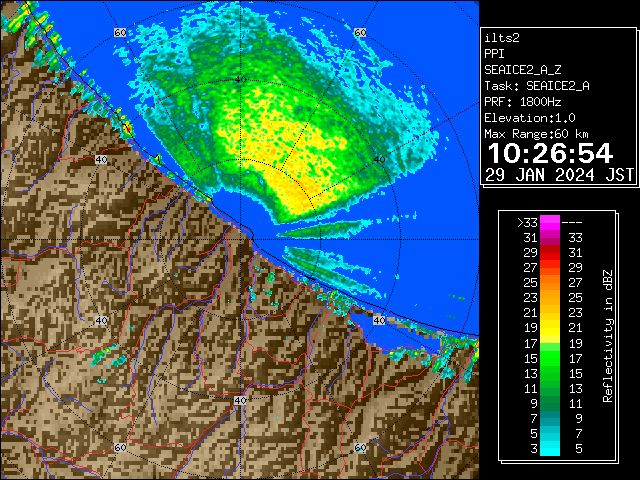Click the '60' range label in northeast over sea

tap(360, 32)
